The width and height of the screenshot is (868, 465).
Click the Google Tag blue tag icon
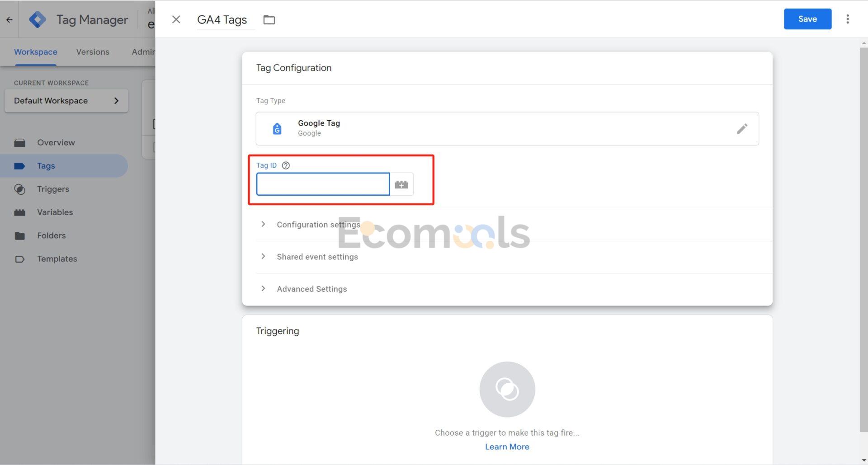[277, 129]
